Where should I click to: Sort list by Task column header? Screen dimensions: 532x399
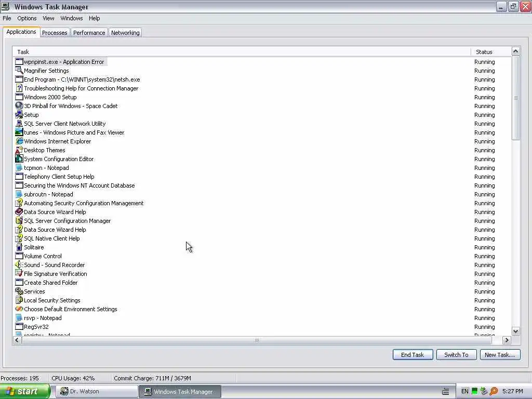pyautogui.click(x=242, y=52)
